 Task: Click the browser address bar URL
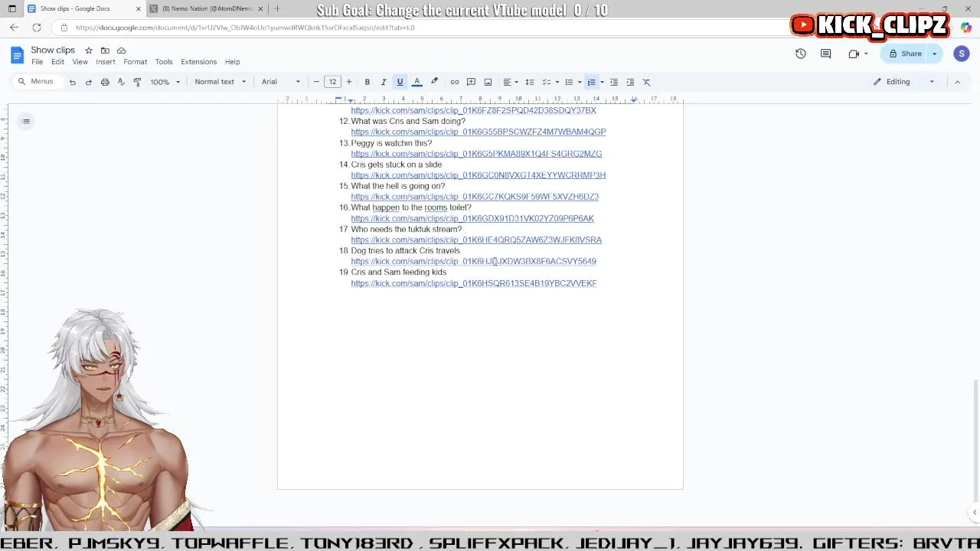coord(245,28)
